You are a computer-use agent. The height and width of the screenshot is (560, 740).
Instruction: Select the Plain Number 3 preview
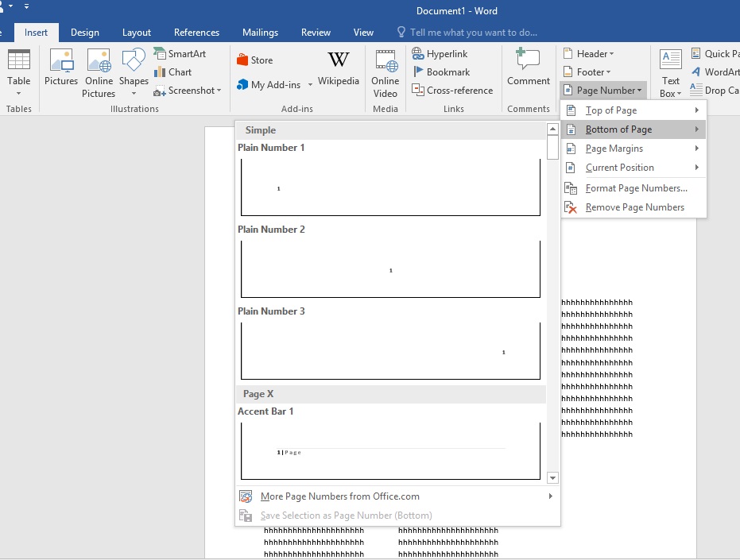click(x=390, y=351)
